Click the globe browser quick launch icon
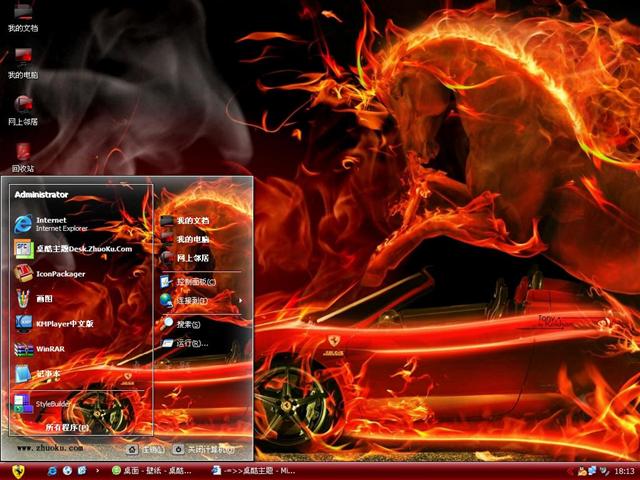 67,471
